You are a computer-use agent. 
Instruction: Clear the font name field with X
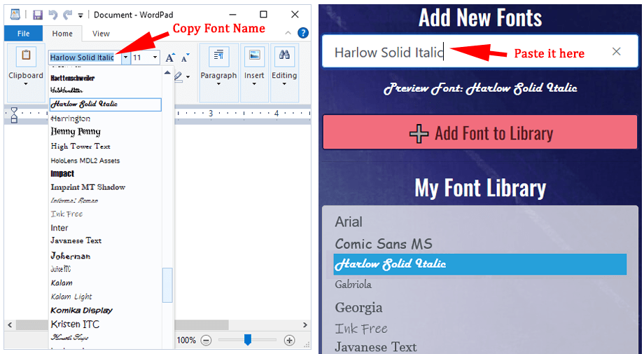(617, 51)
